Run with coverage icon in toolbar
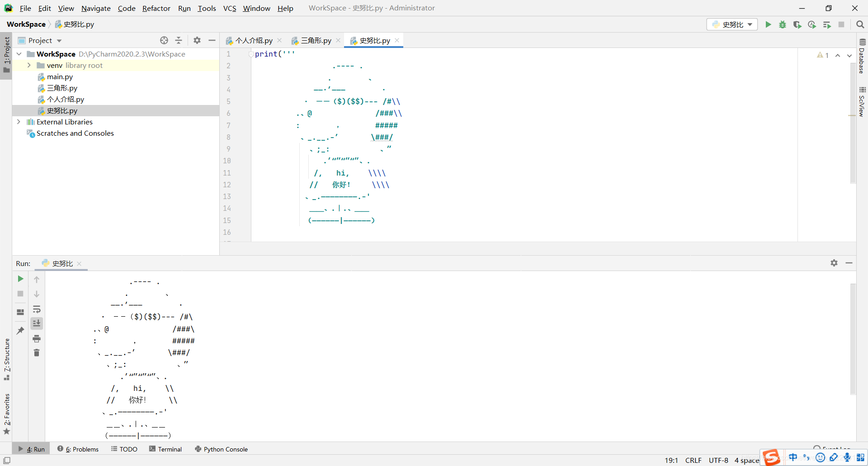Screen dimensions: 868x466 [797, 24]
